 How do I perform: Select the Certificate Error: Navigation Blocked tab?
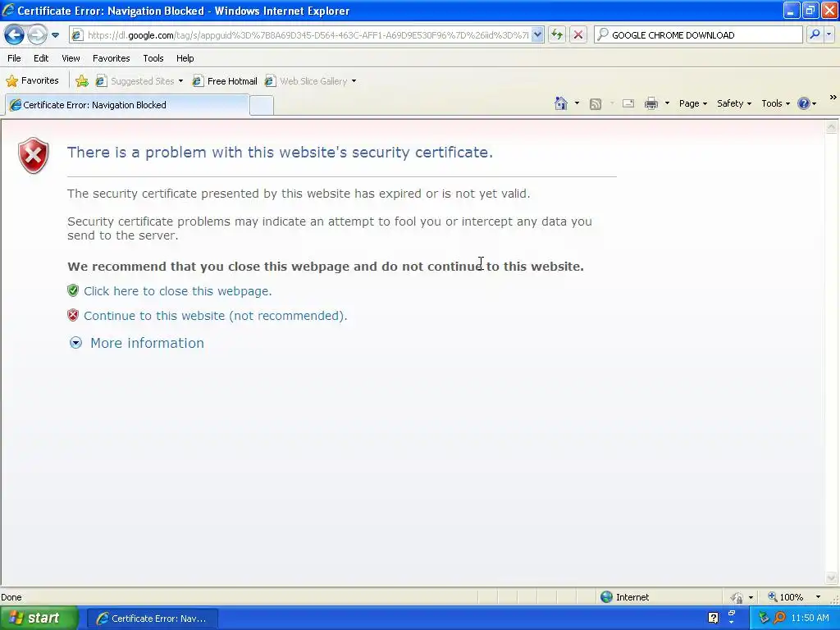(127, 105)
